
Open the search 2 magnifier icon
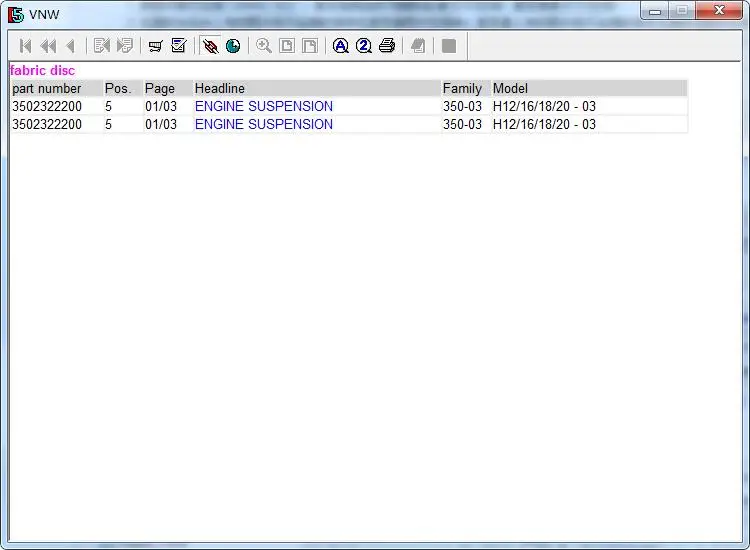click(364, 46)
